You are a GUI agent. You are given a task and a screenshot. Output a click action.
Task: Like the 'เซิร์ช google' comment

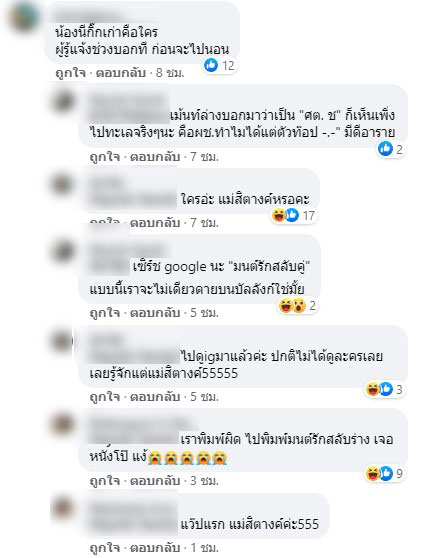click(x=105, y=313)
